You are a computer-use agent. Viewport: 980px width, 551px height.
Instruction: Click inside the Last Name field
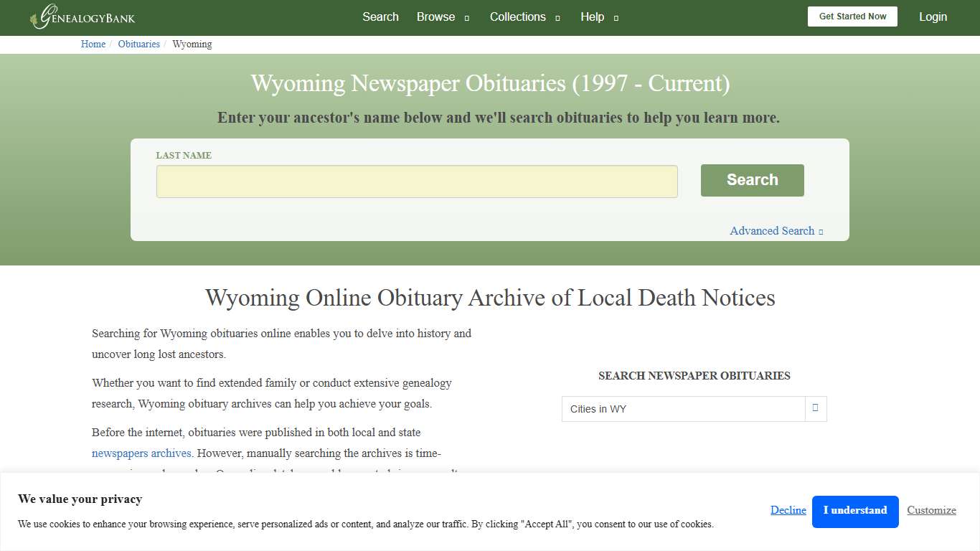click(416, 181)
